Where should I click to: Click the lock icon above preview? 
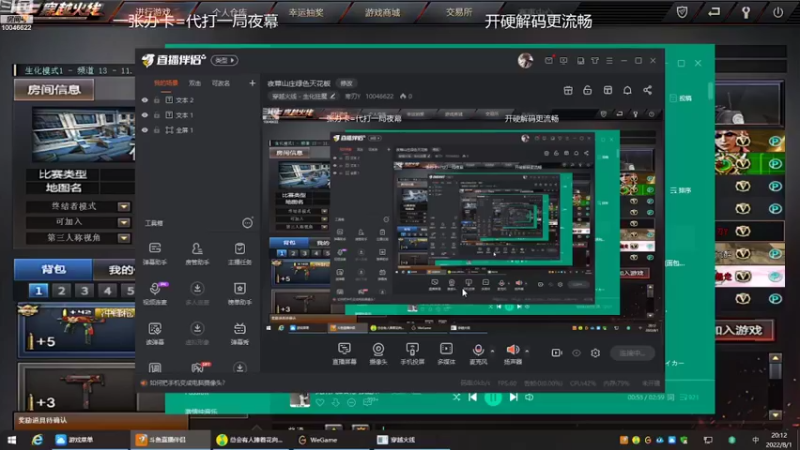588,90
